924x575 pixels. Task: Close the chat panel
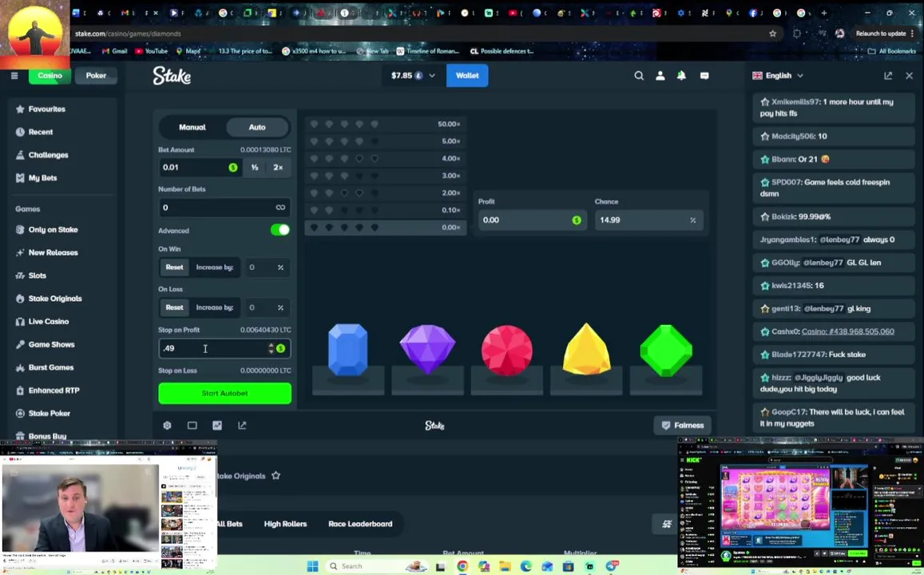click(x=910, y=75)
